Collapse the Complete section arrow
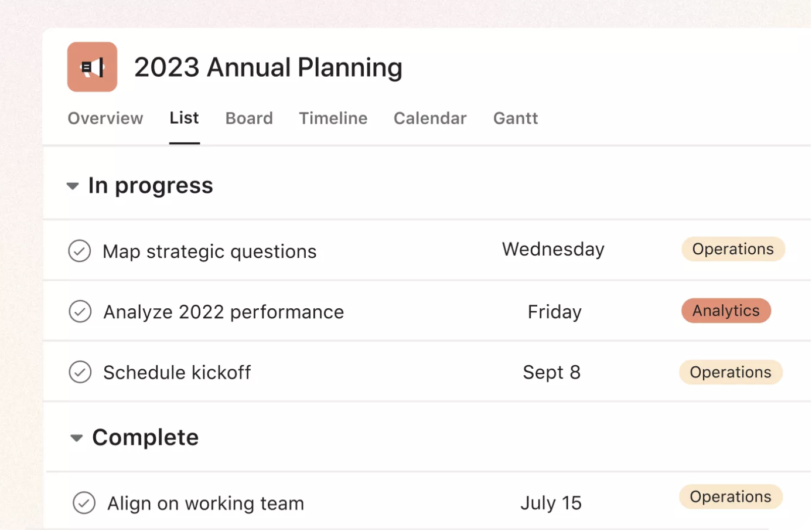 pos(76,438)
